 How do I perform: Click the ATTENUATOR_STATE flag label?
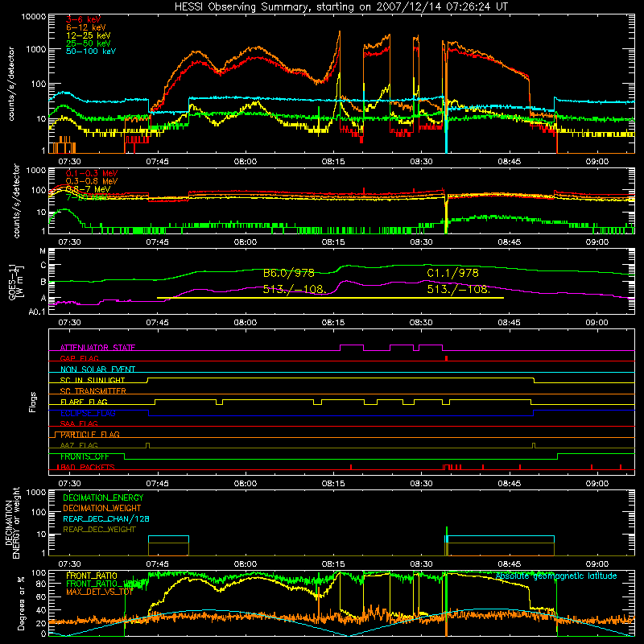(97, 348)
